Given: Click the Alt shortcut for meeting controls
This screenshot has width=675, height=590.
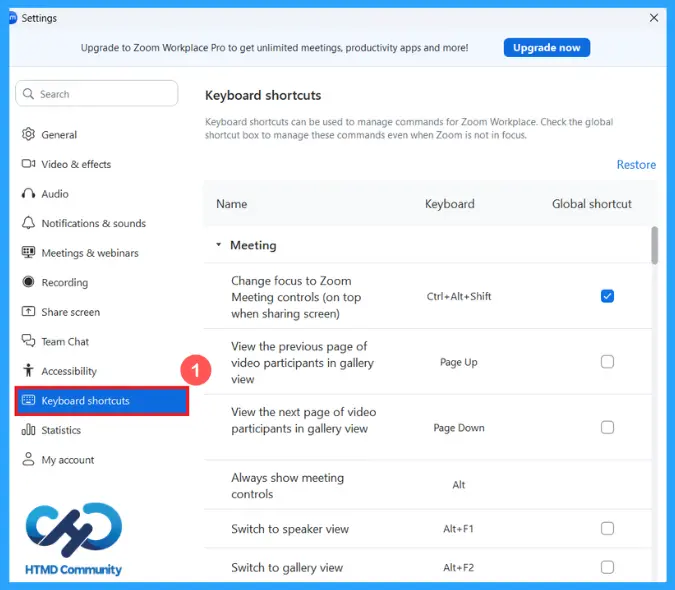Looking at the screenshot, I should 458,485.
